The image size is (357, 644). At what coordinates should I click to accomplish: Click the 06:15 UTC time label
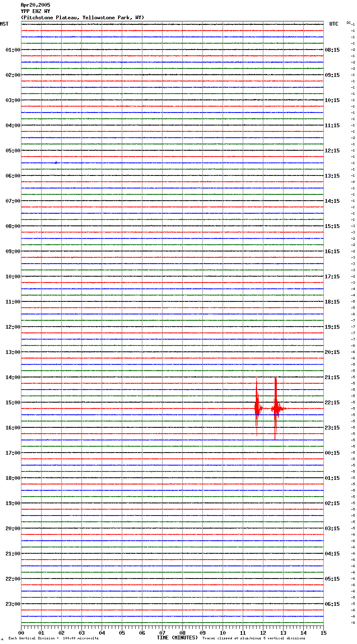pos(332,604)
